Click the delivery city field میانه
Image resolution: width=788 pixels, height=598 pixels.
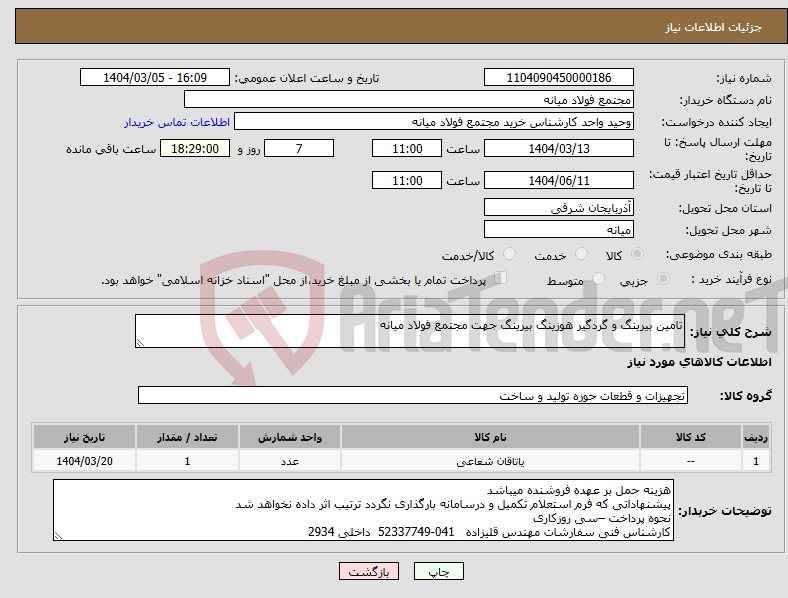(558, 229)
